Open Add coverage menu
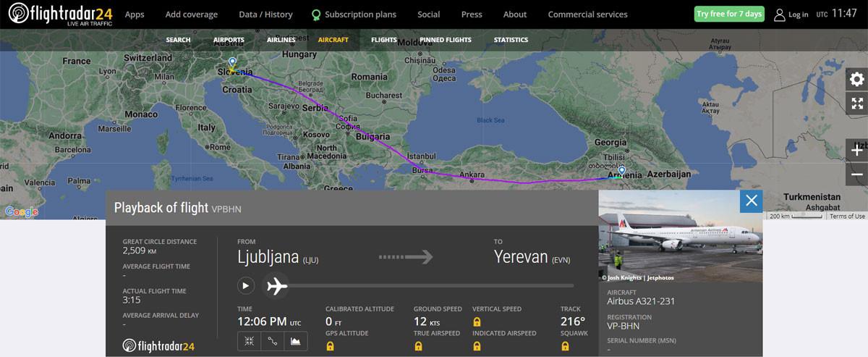This screenshot has height=357, width=868. point(191,14)
